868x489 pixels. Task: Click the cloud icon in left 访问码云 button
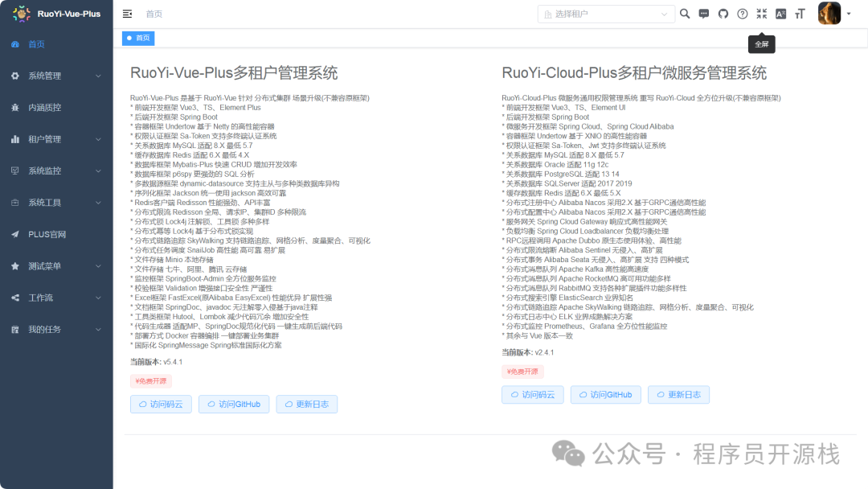point(143,405)
